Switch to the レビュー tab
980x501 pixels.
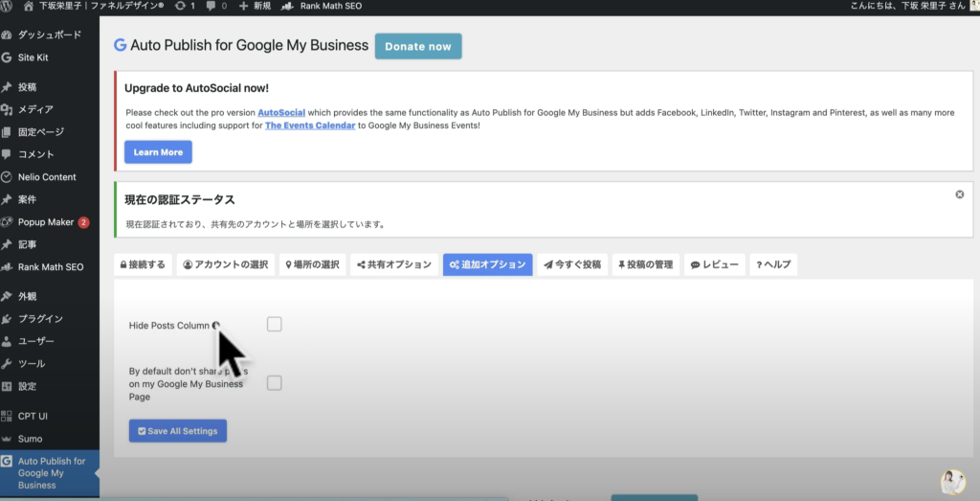pos(714,265)
